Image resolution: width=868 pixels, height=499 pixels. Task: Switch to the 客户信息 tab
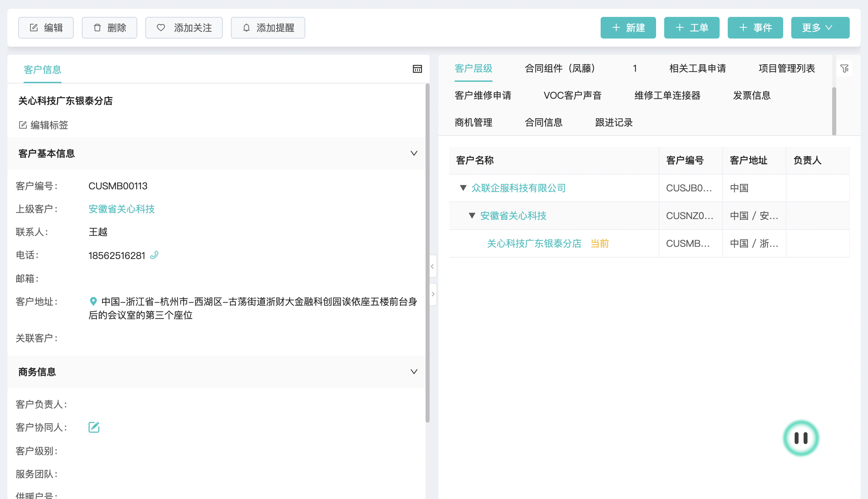point(43,70)
